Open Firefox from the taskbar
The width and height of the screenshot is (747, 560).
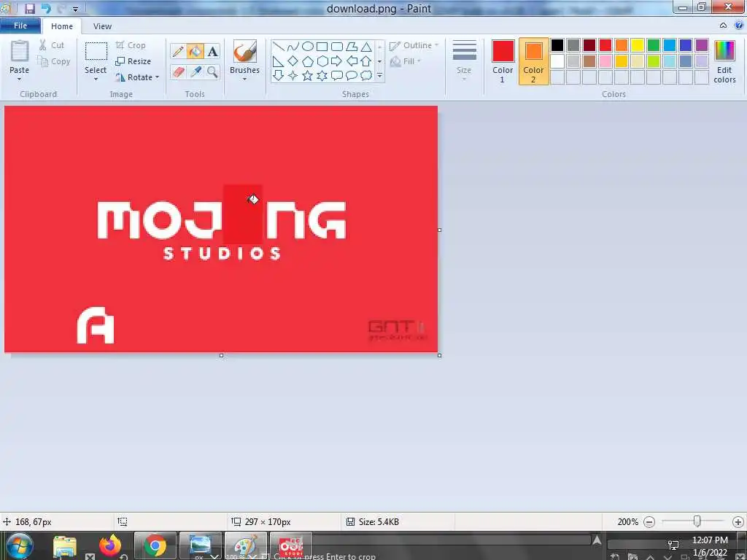[x=110, y=545]
